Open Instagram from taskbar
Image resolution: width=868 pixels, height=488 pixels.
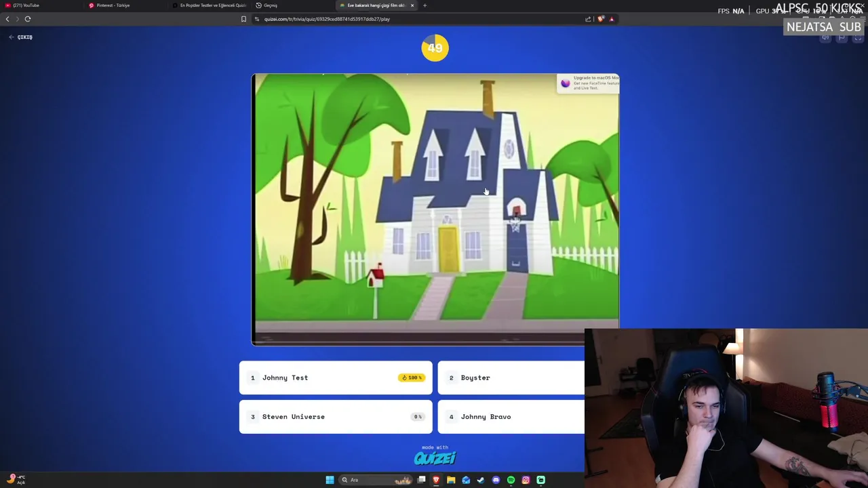click(526, 480)
